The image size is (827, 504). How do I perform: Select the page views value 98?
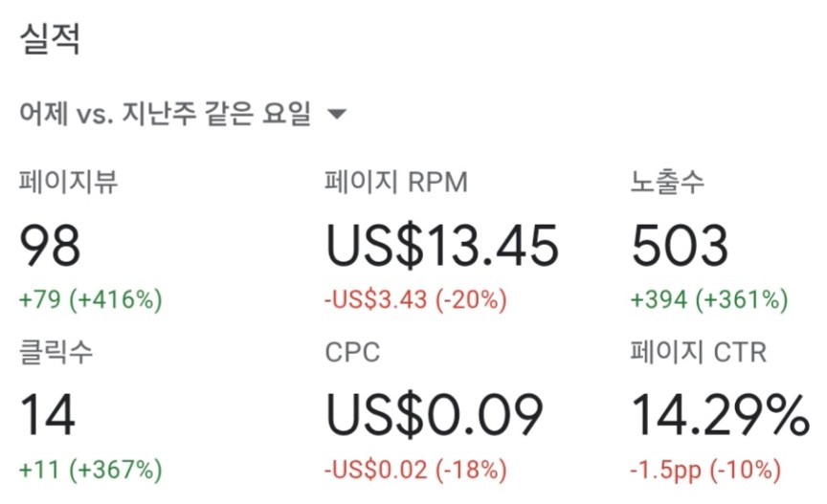coord(50,245)
